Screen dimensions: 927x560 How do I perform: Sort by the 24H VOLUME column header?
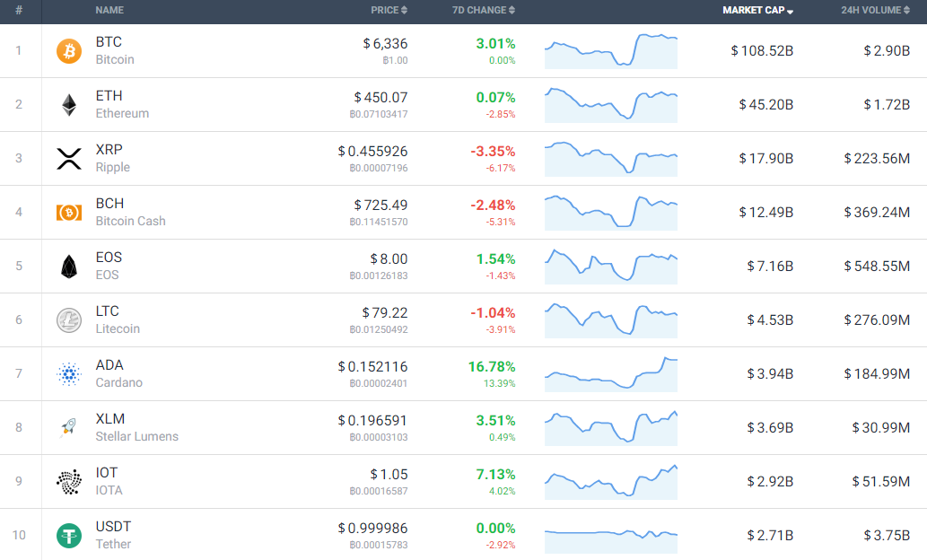pos(875,10)
